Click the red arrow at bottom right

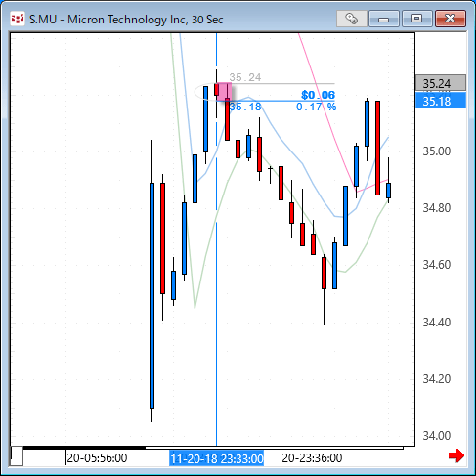(x=456, y=455)
